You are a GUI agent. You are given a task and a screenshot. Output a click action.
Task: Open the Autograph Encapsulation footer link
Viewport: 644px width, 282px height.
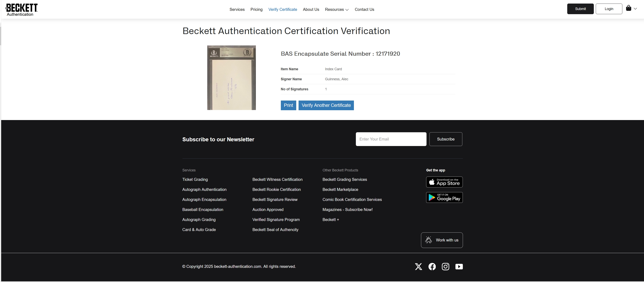(204, 200)
